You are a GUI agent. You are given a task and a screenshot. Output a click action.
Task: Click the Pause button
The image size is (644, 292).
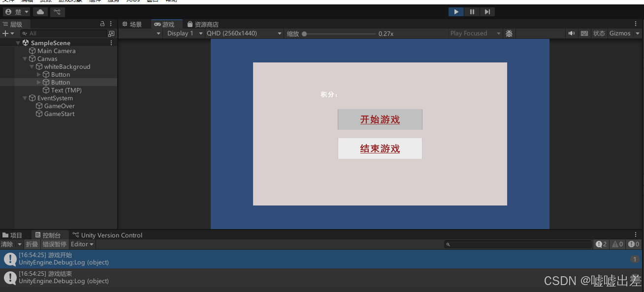pos(472,12)
